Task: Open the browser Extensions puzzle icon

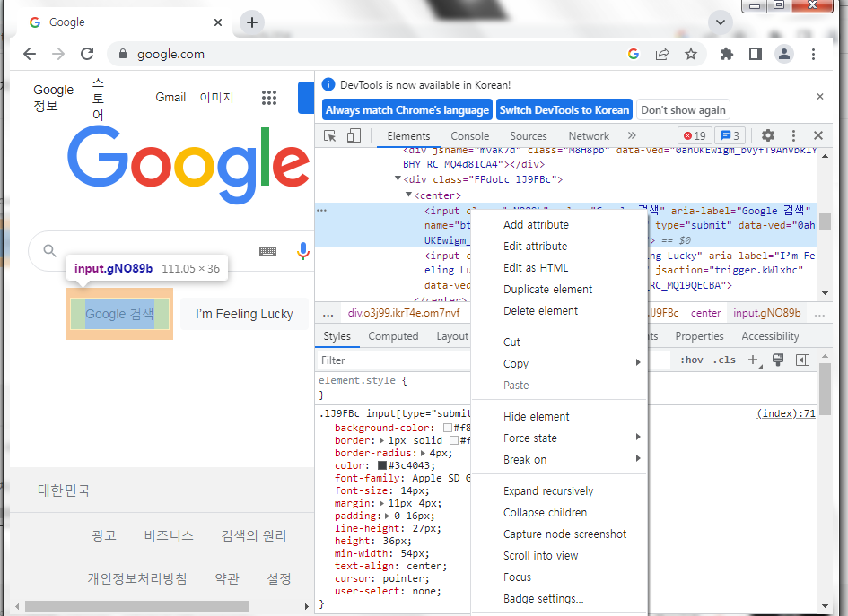Action: coord(726,54)
